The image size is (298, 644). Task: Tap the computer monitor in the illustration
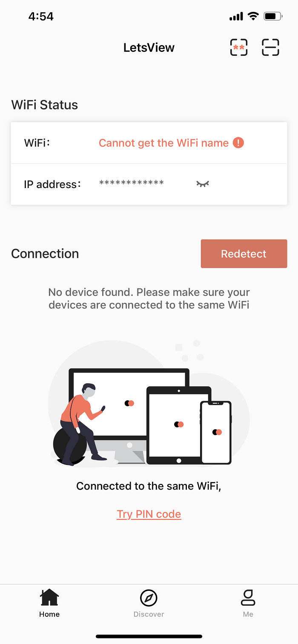pyautogui.click(x=129, y=416)
